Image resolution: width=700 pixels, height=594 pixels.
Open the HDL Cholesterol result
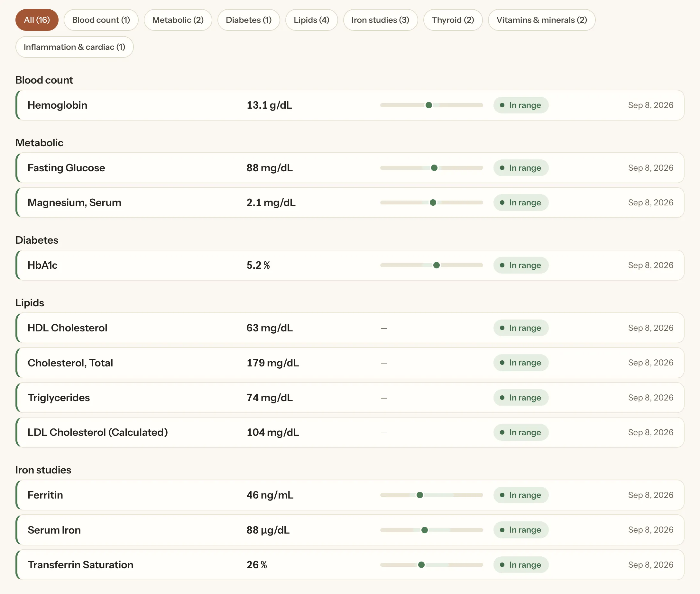350,328
